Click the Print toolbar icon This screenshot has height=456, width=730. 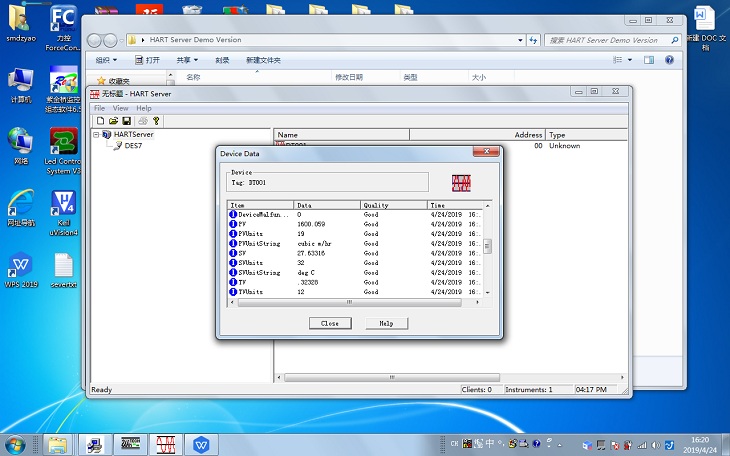click(142, 121)
